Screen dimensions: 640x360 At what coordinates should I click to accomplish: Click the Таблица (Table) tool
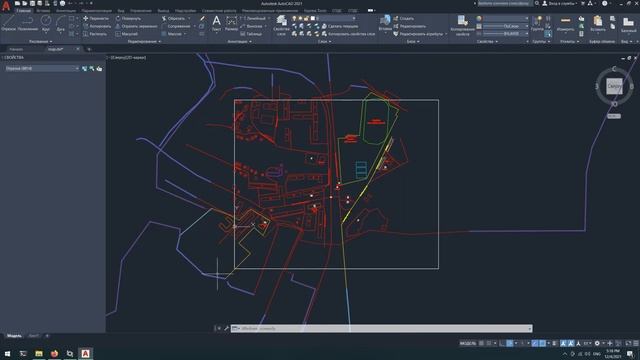(x=251, y=34)
